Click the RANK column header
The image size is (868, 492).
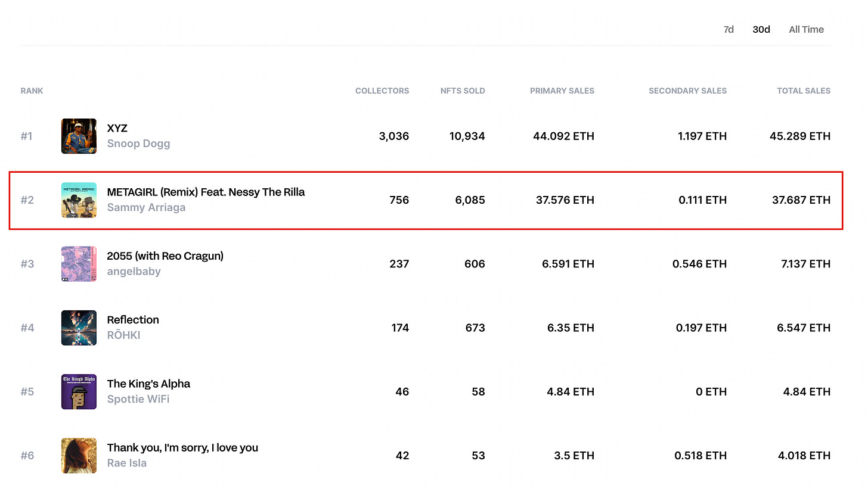[32, 91]
